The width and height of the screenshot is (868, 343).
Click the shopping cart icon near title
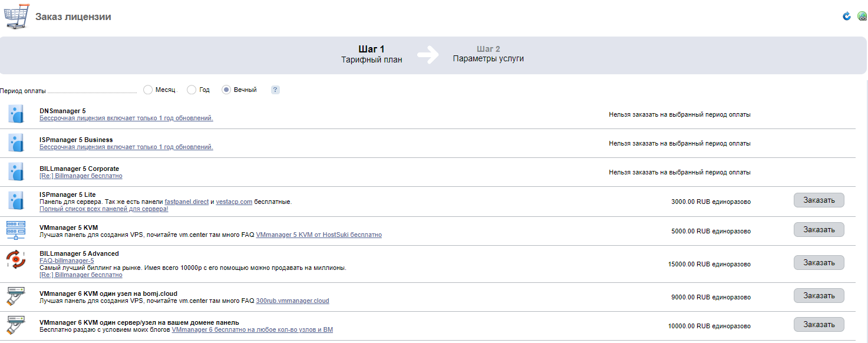[16, 17]
